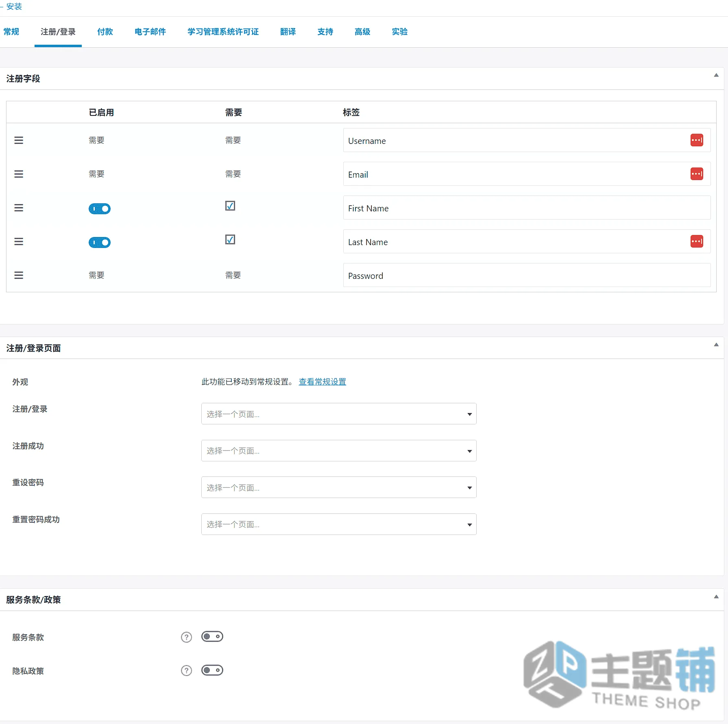
Task: Grab the drag handle for the First Name row
Action: 19,208
